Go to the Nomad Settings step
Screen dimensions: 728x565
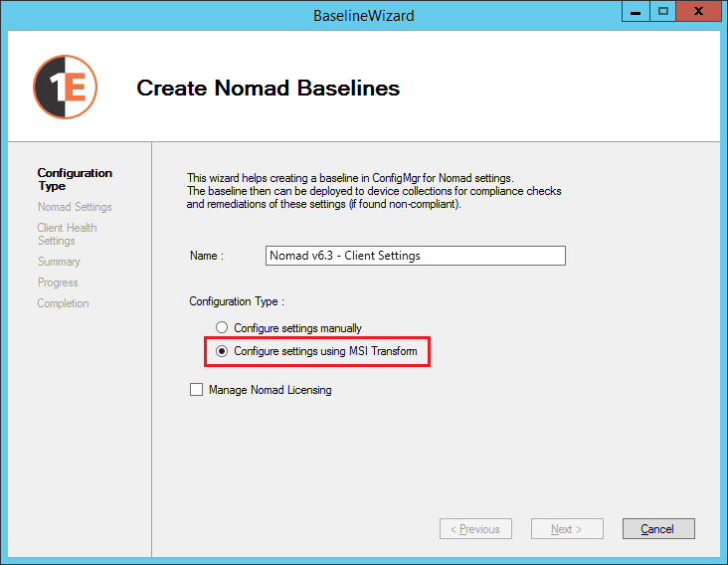click(75, 207)
